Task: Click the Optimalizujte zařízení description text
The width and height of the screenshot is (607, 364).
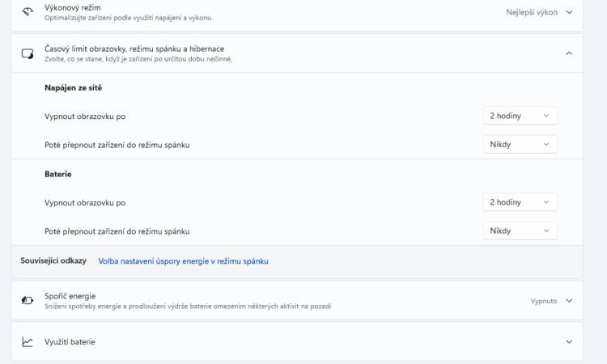Action: (129, 18)
